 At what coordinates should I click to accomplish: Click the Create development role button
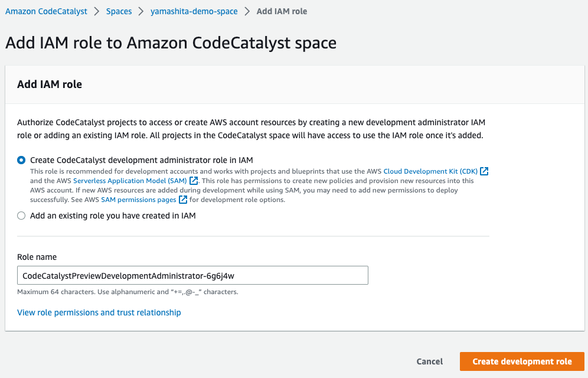522,361
